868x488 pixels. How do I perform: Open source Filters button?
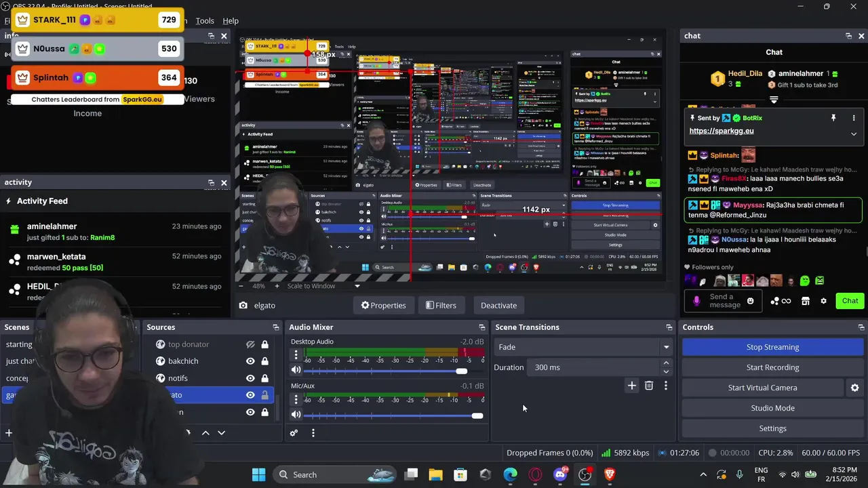(x=441, y=306)
